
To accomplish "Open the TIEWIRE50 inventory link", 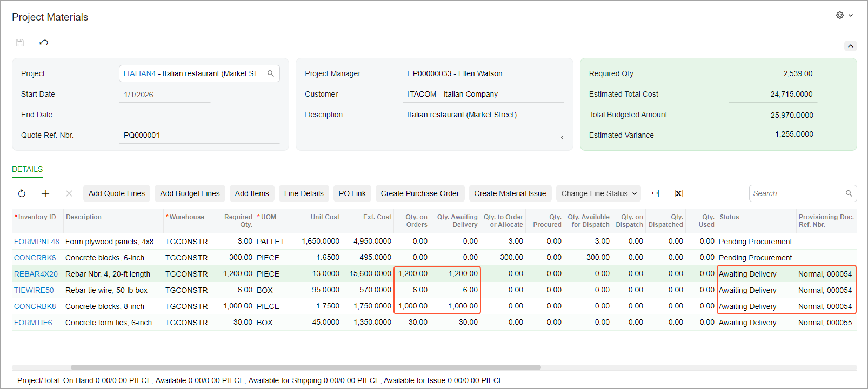I will click(x=34, y=290).
